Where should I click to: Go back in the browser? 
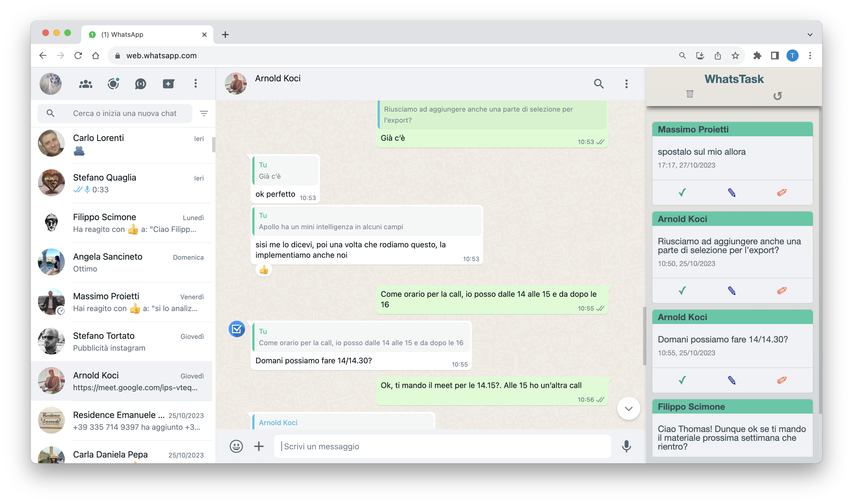point(42,56)
